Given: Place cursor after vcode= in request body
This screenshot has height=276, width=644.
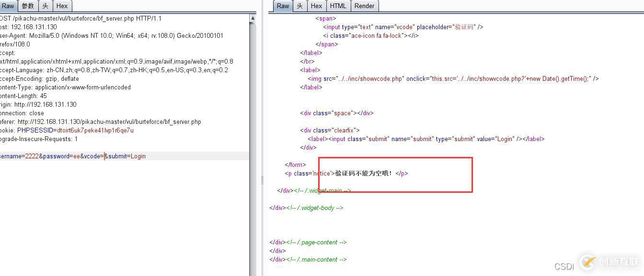Looking at the screenshot, I should 104,156.
